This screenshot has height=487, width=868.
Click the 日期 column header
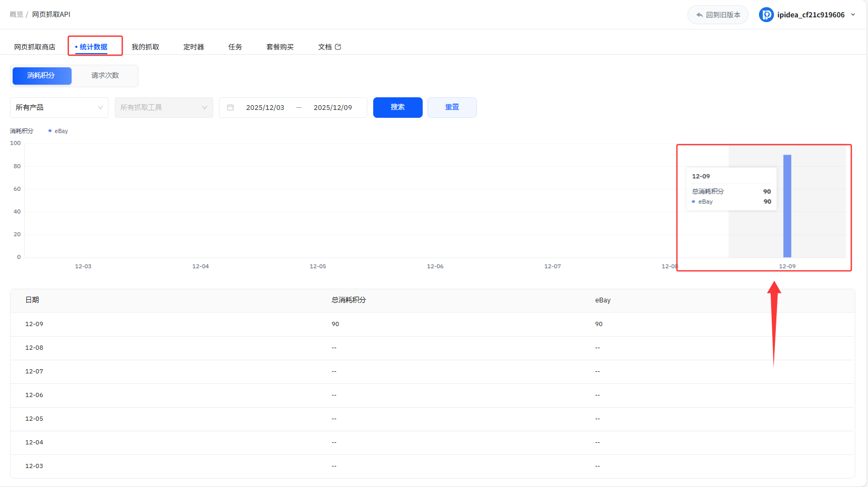32,300
